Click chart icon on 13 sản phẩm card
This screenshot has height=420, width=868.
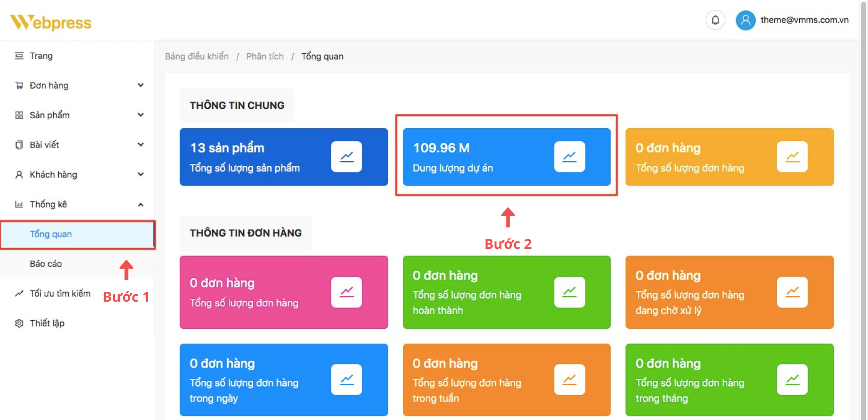(x=346, y=157)
